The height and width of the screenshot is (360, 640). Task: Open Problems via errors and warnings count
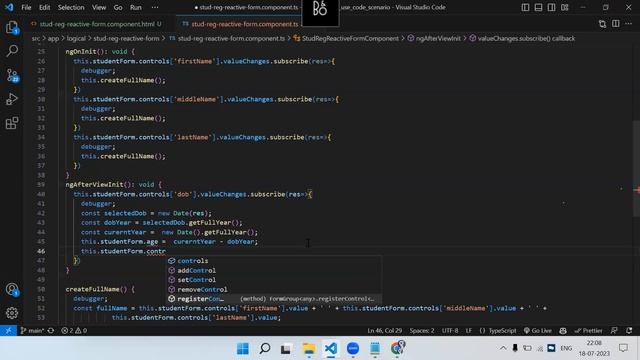74,331
